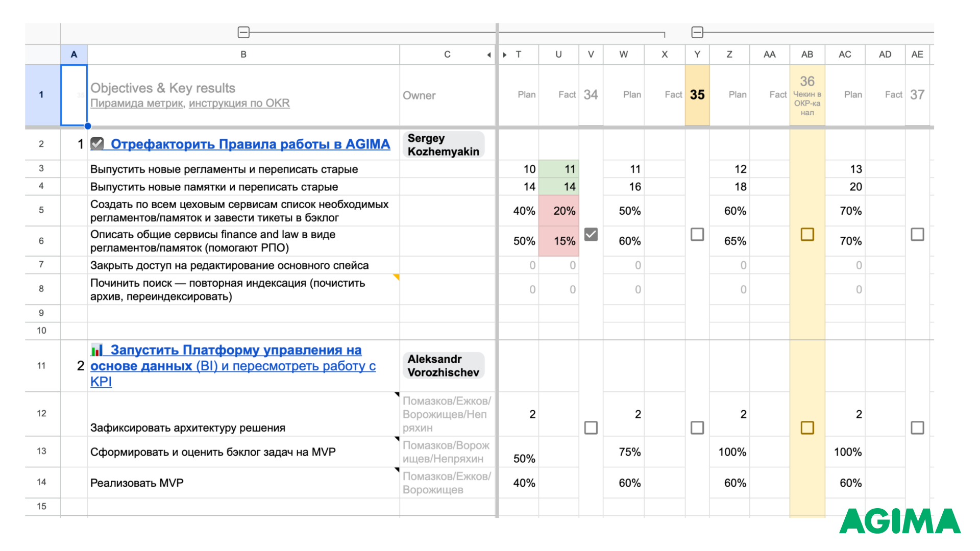Click the checkmark icon before the AGIMA rules objective
Screen dimensions: 980x551
point(97,144)
